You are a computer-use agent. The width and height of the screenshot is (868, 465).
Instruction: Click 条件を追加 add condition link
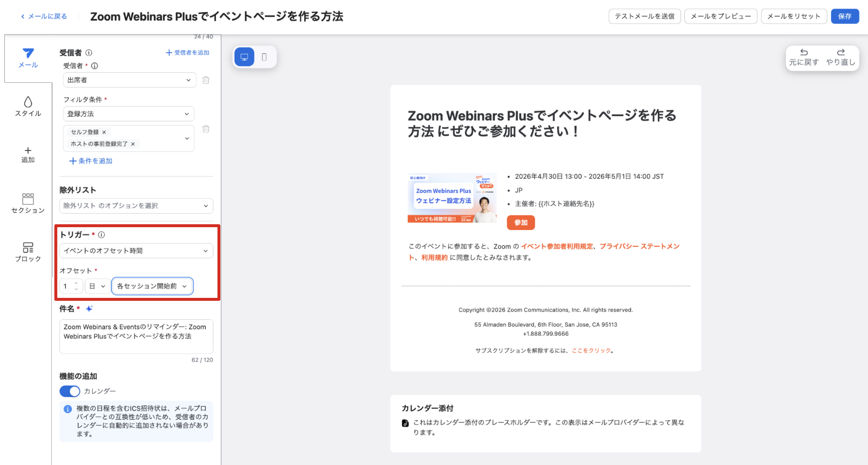click(91, 161)
